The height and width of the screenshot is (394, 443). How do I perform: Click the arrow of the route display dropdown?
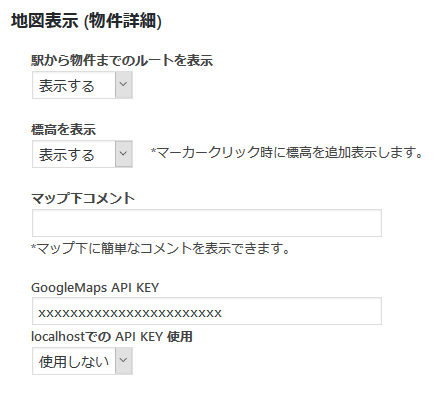[124, 85]
